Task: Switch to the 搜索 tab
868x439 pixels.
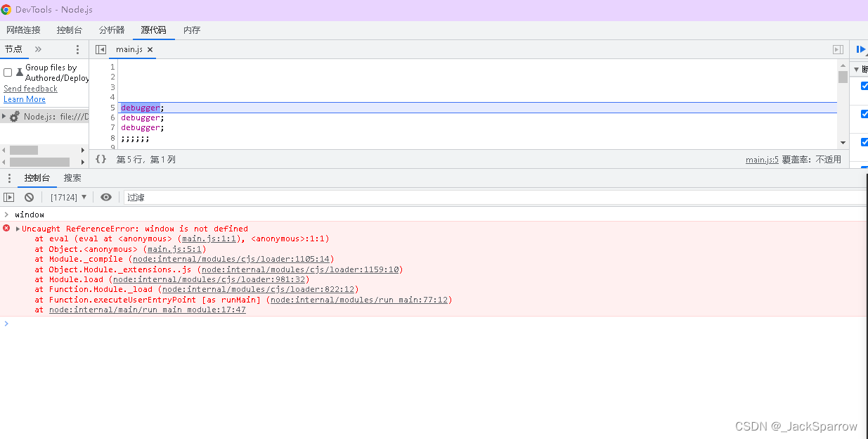Action: click(72, 178)
